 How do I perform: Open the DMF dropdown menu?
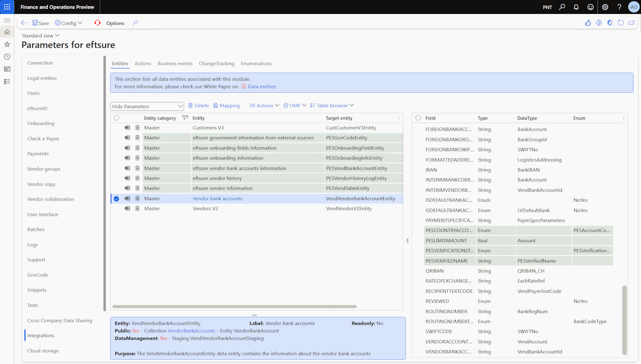(295, 106)
